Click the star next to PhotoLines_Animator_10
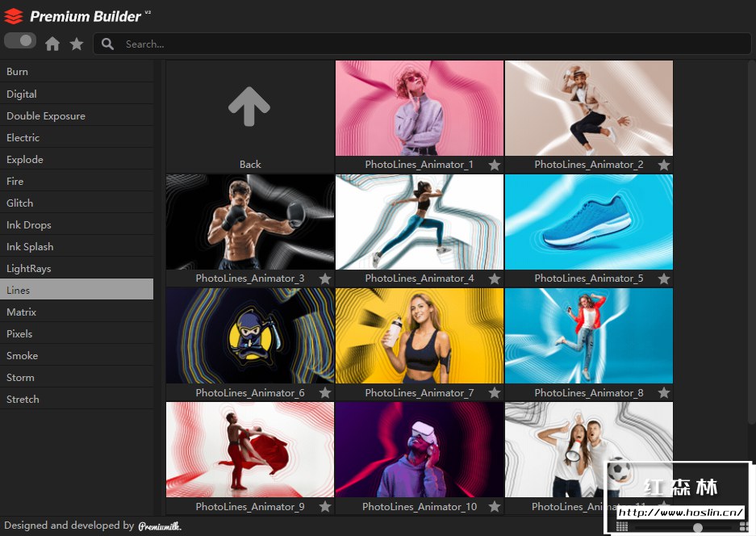Image resolution: width=756 pixels, height=536 pixels. click(495, 507)
